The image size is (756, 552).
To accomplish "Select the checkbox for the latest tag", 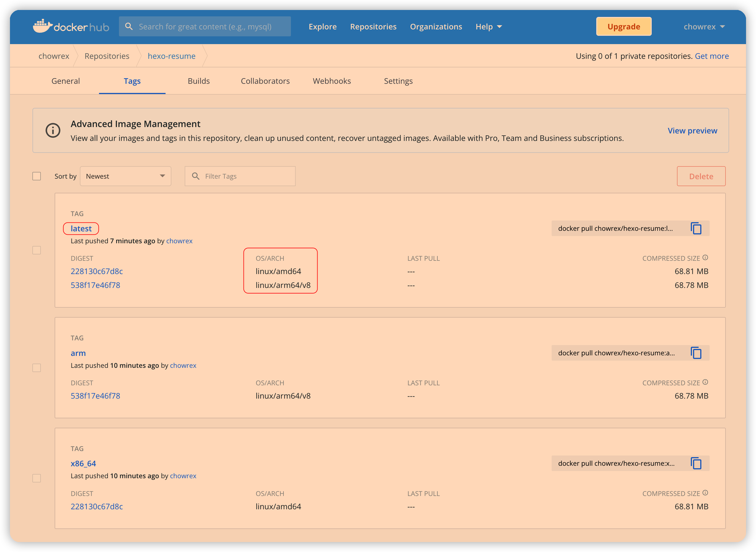I will [36, 250].
